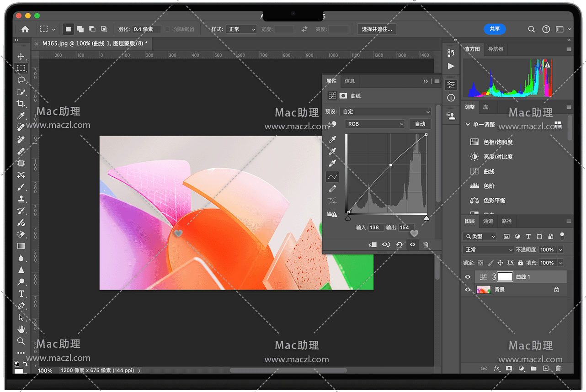Click the white point slider under curve
The height and width of the screenshot is (392, 586).
(x=426, y=218)
